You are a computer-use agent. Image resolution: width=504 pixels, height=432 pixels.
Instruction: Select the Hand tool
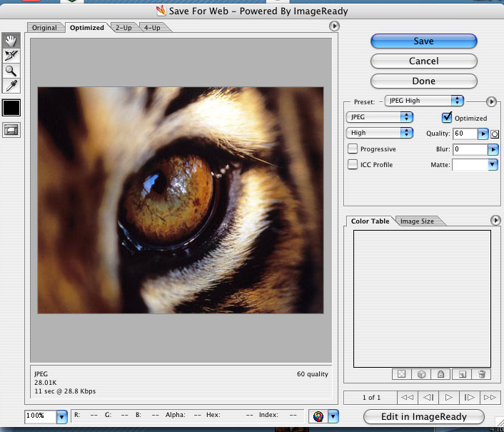pyautogui.click(x=11, y=40)
